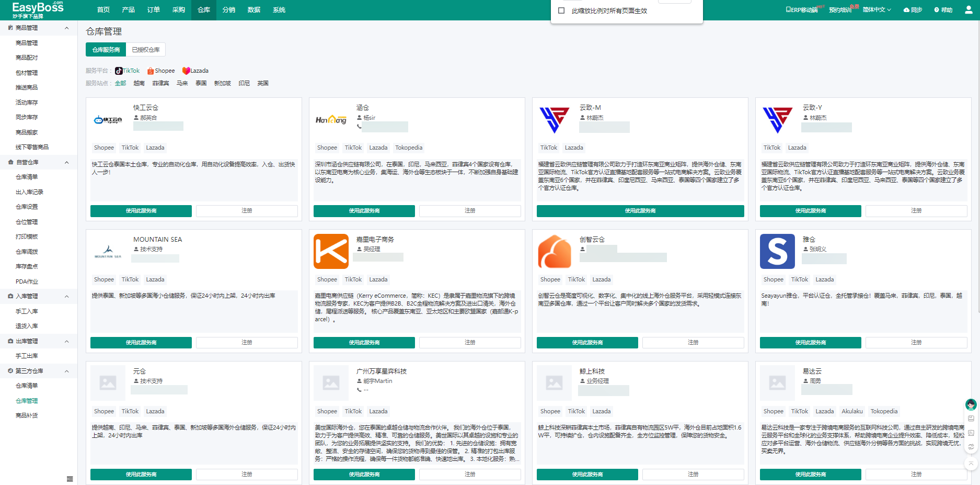980x485 pixels.
Task: Click 使用此服务商 for 快工云仓
Action: point(141,211)
